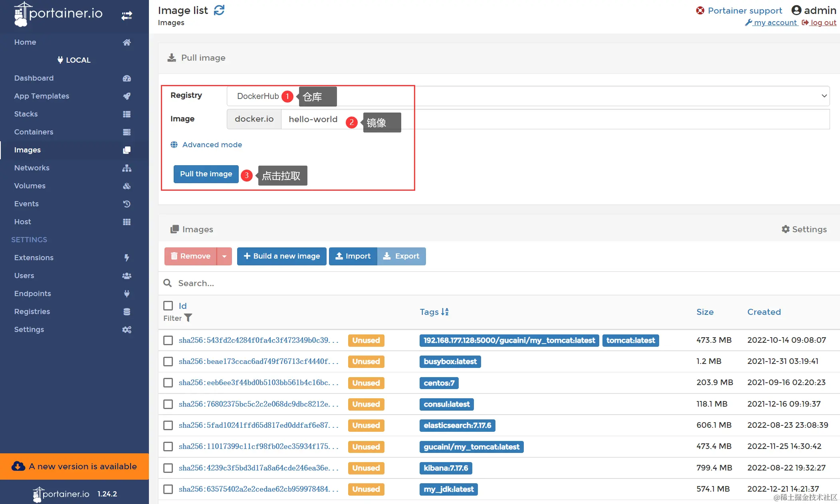
Task: Click the Dashboard tachometer icon
Action: 127,78
